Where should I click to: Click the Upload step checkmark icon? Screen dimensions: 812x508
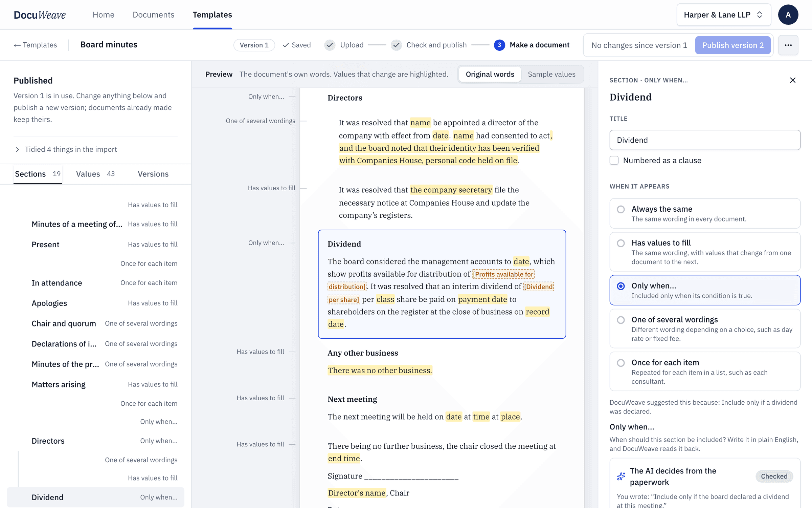[x=330, y=45]
